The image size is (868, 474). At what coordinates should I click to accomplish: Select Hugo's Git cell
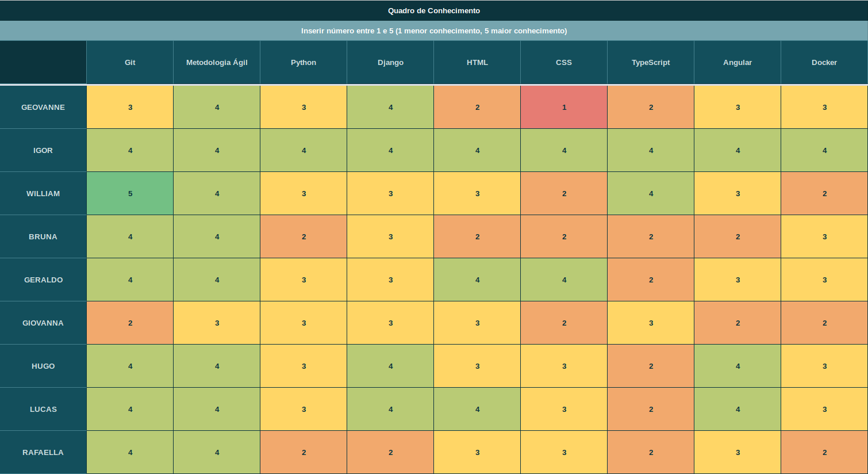130,366
